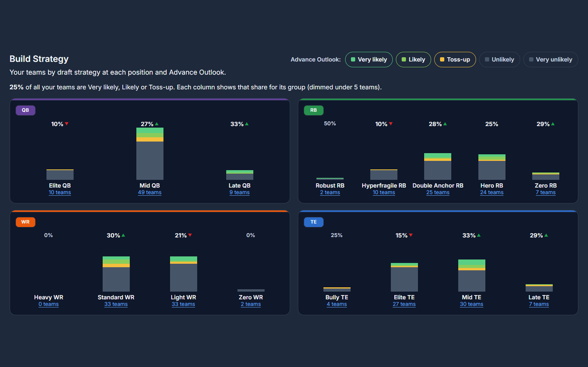Screen dimensions: 588x367
Task: Open the 49 teams link under Mid QB
Action: coord(150,192)
